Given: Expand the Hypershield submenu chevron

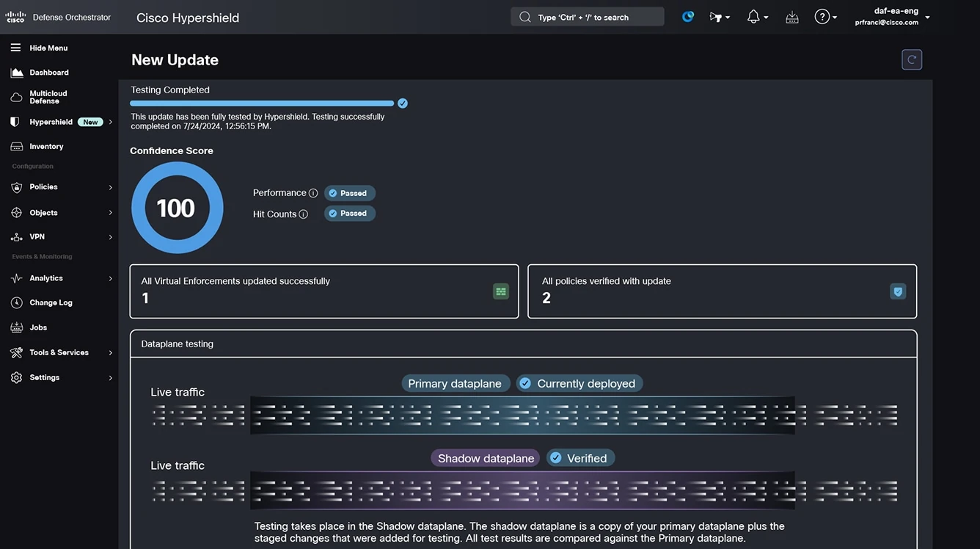Looking at the screenshot, I should pyautogui.click(x=111, y=122).
